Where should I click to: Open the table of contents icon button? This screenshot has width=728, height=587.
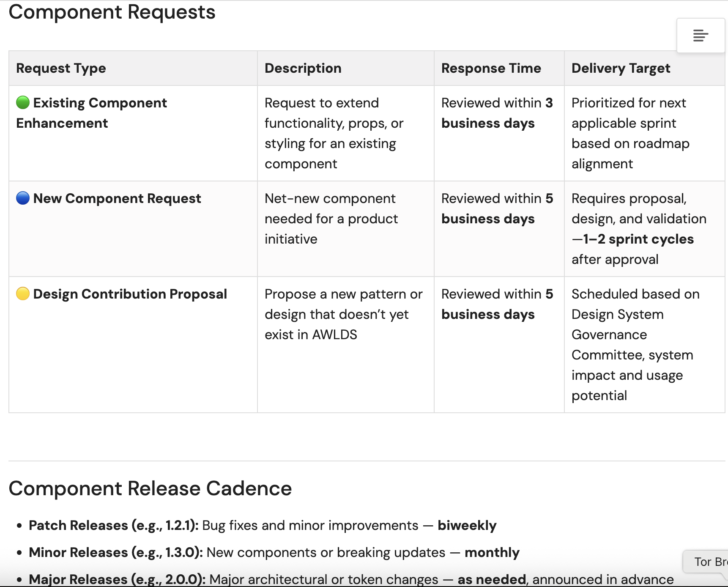point(700,36)
